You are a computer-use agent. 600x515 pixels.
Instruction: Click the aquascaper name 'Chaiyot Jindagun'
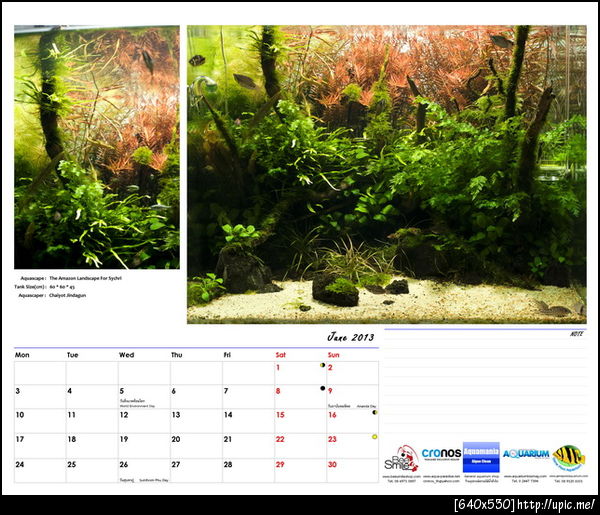67,295
